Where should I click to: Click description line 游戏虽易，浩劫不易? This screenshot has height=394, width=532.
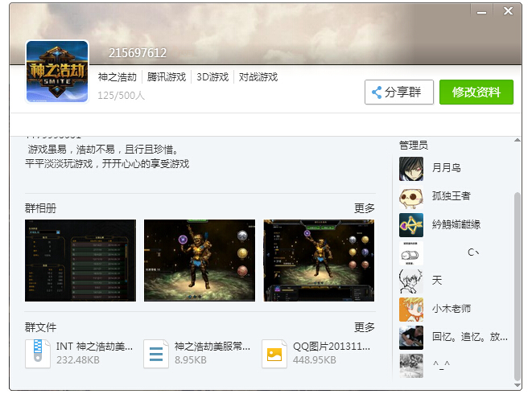coord(103,150)
